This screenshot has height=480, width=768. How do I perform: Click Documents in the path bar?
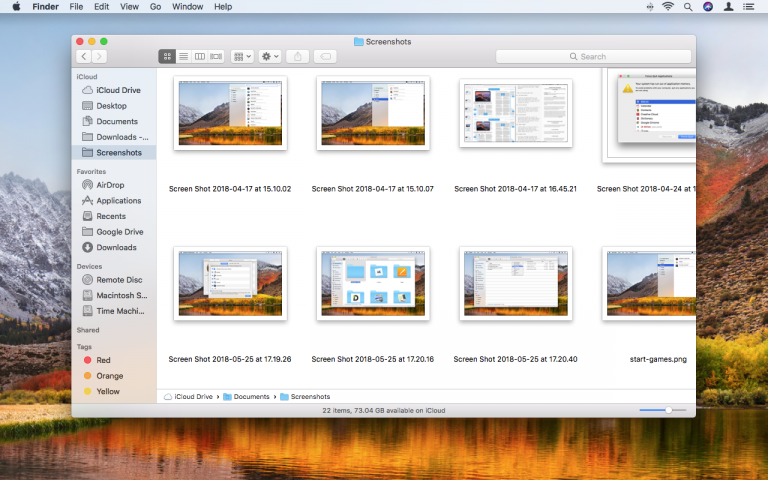click(x=252, y=397)
